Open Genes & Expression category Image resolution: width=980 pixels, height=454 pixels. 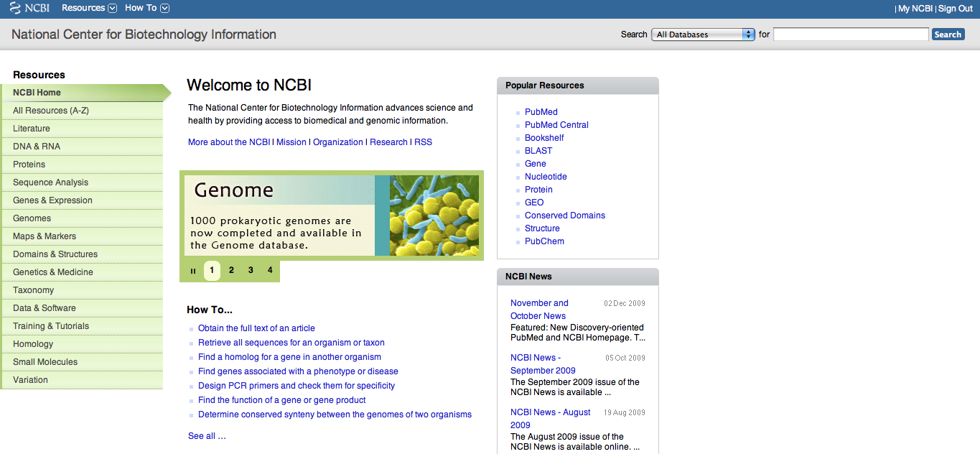(82, 200)
